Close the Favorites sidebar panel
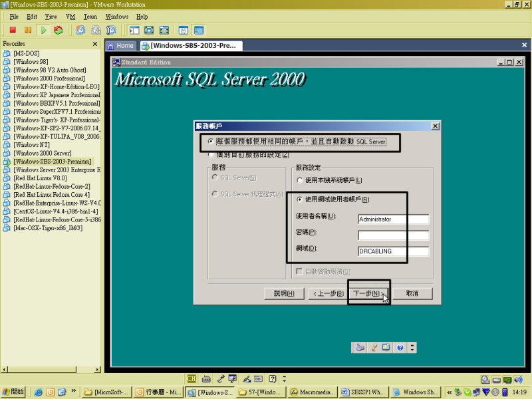The width and height of the screenshot is (532, 399). pyautogui.click(x=95, y=44)
